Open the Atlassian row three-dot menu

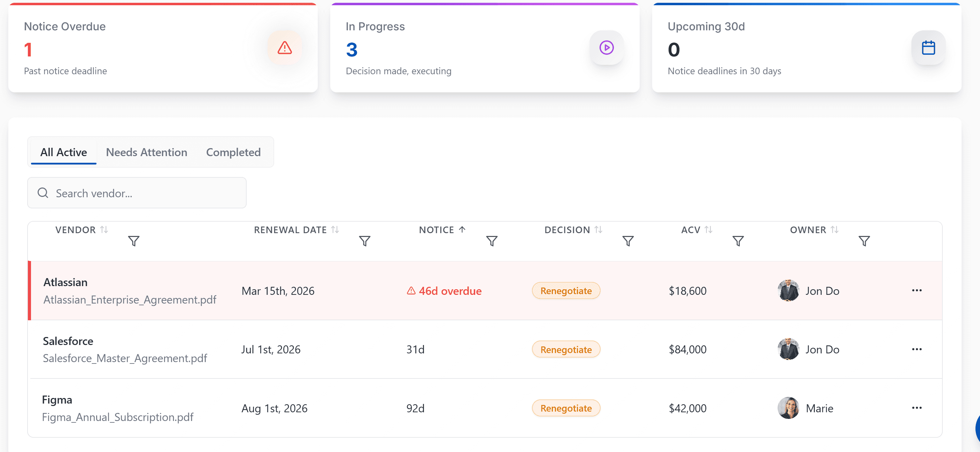coord(917,291)
